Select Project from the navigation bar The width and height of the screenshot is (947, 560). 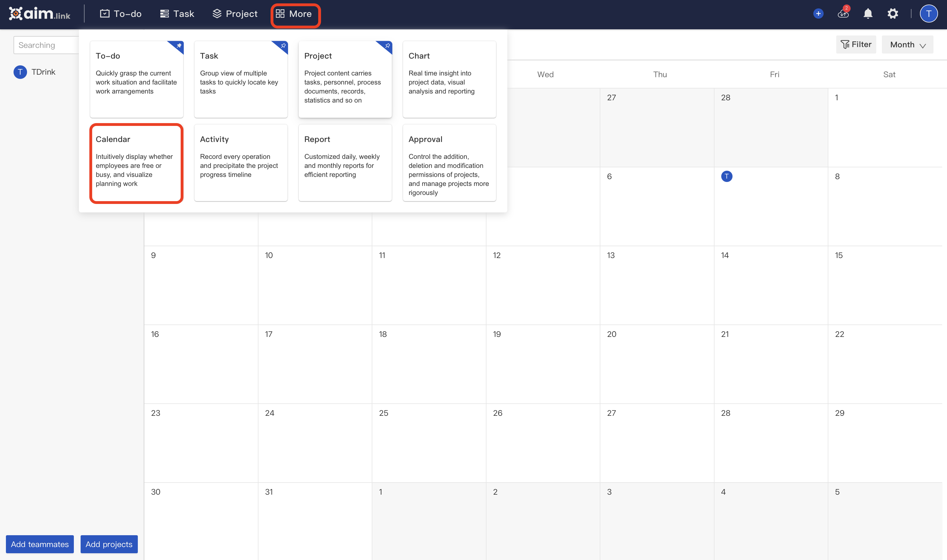(235, 14)
